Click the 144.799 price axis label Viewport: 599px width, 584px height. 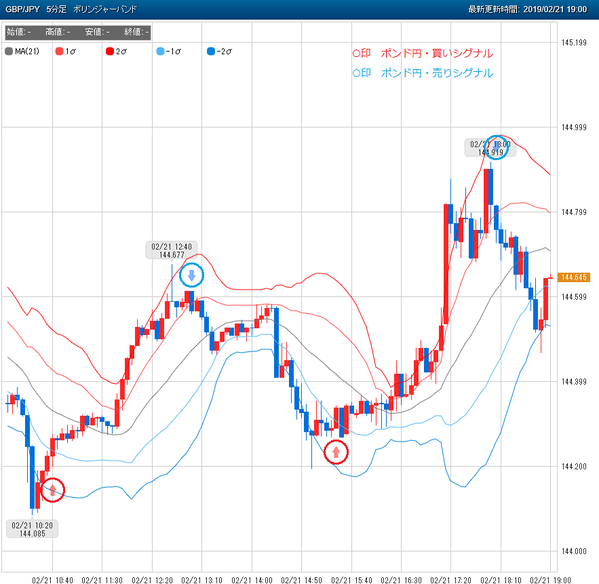point(574,212)
